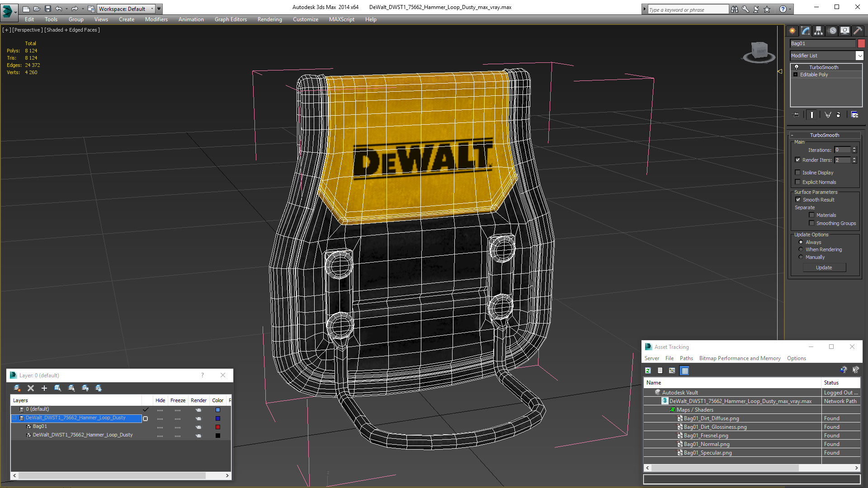The height and width of the screenshot is (488, 868).
Task: Open the MAXScript menu
Action: [341, 19]
